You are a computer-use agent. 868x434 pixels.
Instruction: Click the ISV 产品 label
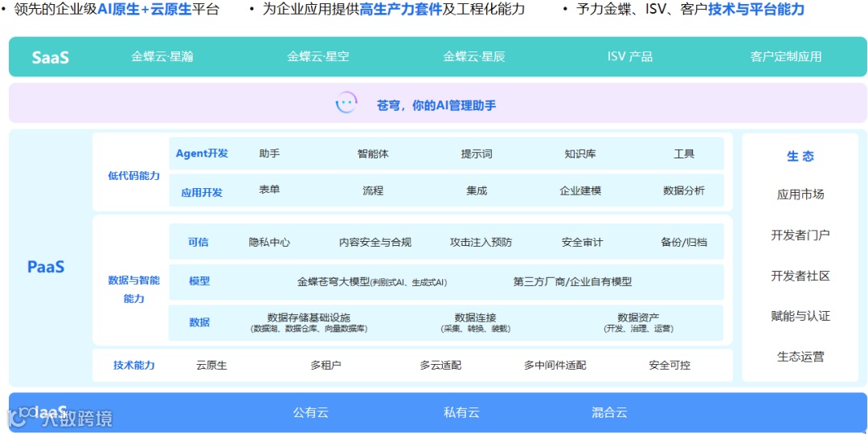coord(630,56)
